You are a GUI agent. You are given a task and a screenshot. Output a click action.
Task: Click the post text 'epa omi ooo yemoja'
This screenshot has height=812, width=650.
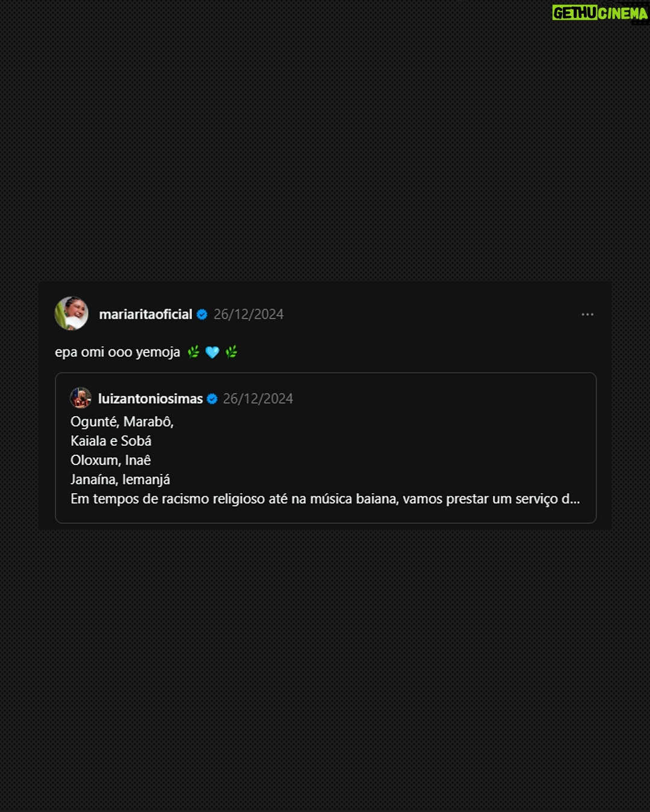pos(117,352)
